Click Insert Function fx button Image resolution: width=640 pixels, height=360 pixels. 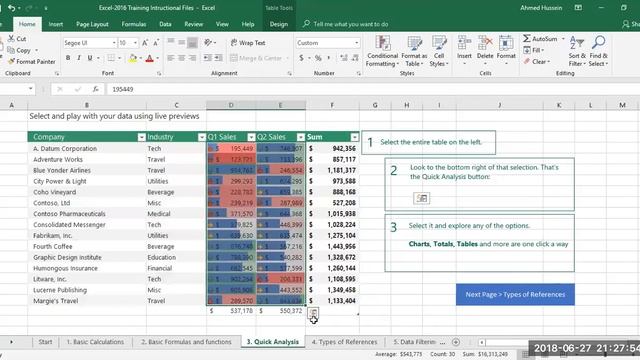[x=96, y=89]
